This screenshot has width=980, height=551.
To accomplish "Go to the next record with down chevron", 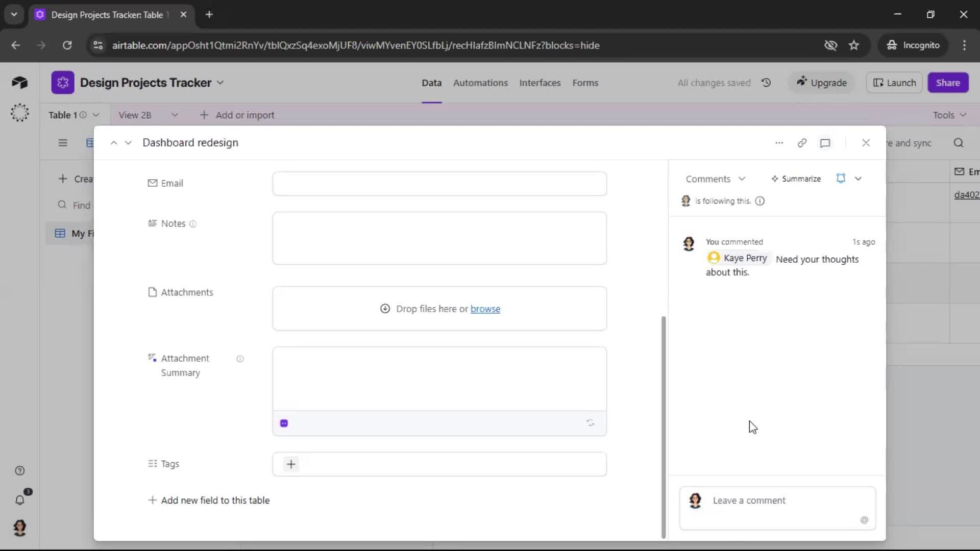I will coord(128,143).
